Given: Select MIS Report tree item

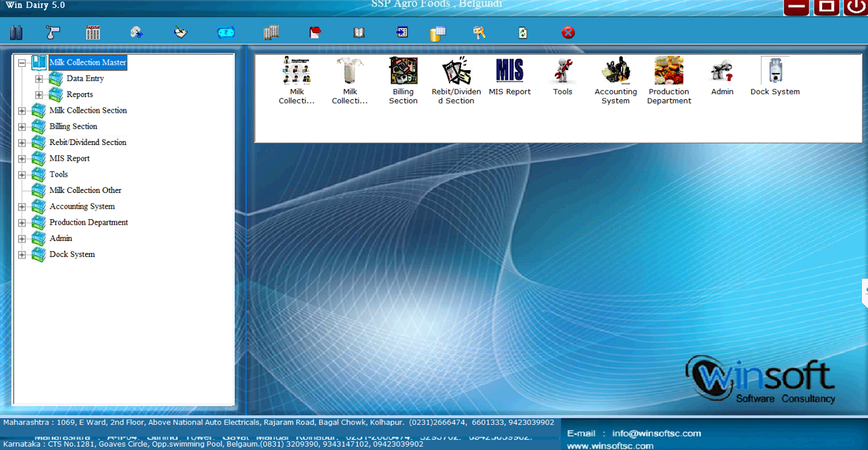Looking at the screenshot, I should [x=70, y=159].
